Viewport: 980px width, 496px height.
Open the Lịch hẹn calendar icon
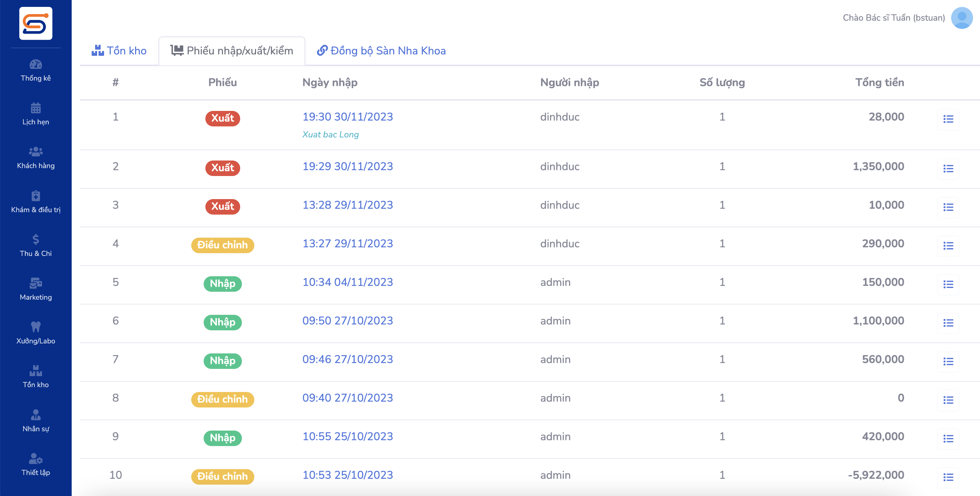36,108
